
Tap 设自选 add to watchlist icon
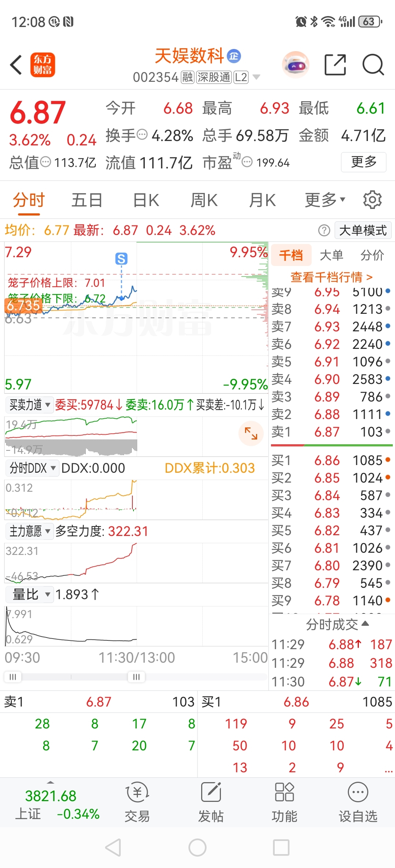358,802
